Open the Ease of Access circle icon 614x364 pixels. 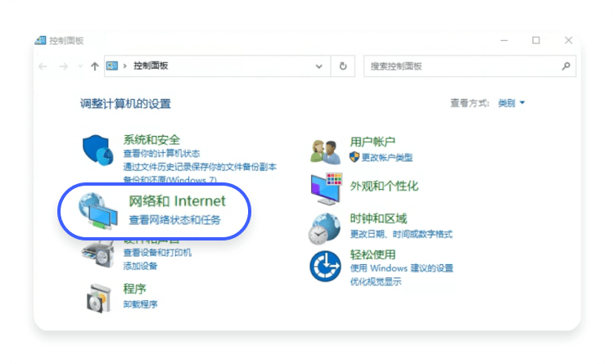pyautogui.click(x=325, y=266)
